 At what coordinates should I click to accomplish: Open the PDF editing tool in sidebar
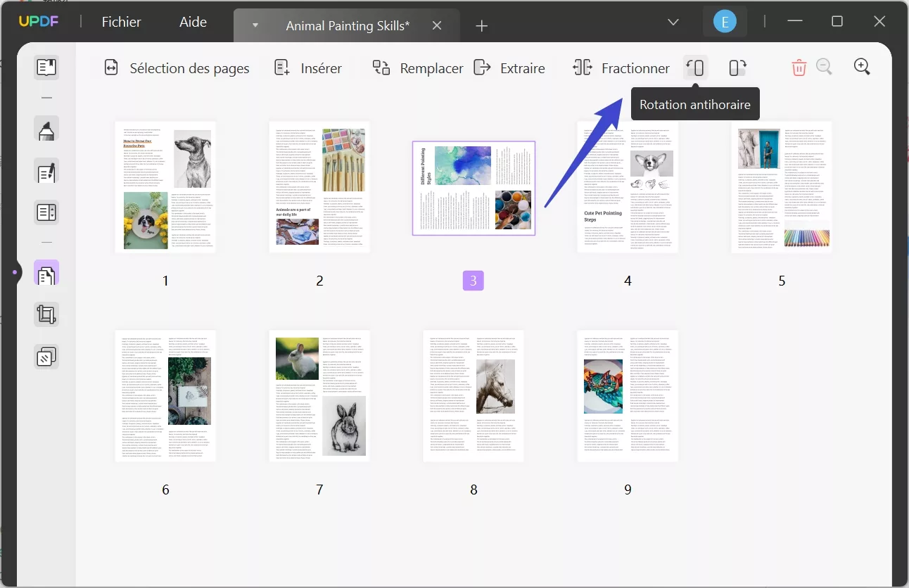tap(46, 172)
